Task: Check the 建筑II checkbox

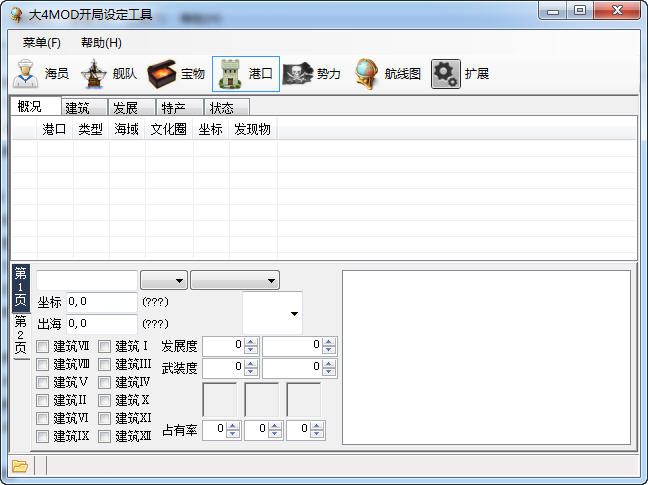Action: (43, 400)
